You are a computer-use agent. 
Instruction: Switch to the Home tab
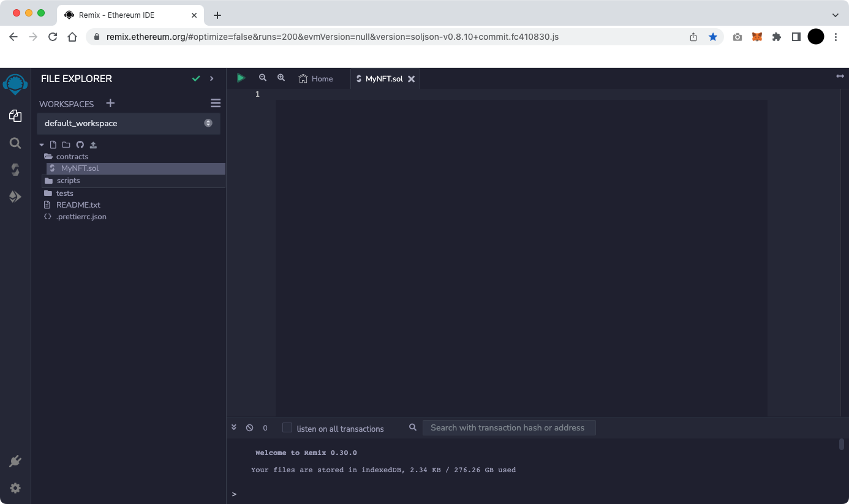tap(316, 78)
